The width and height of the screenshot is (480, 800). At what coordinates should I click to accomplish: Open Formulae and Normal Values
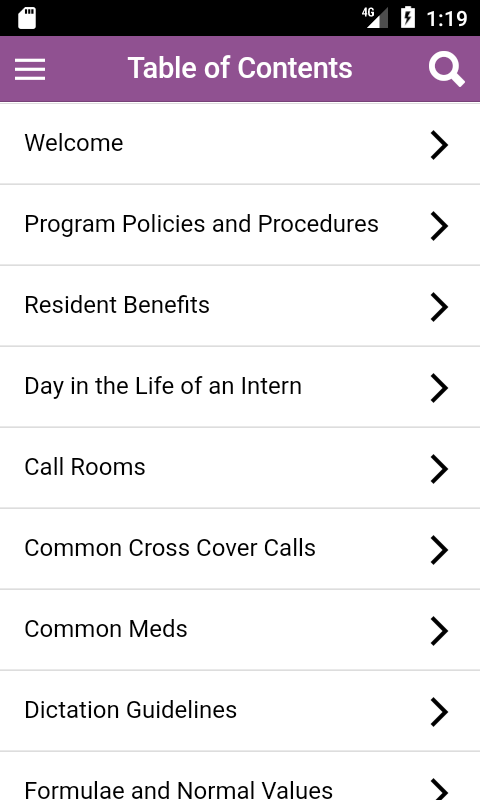coord(240,777)
